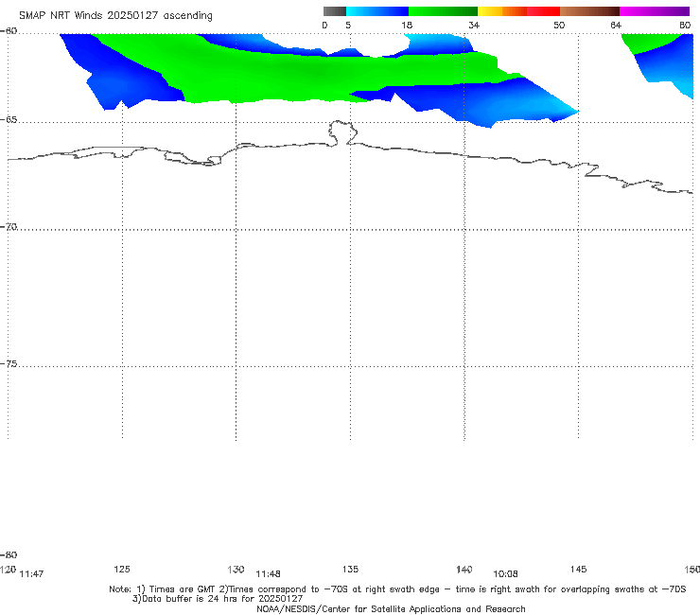Click the longitude label '140'
The width and height of the screenshot is (700, 615).
(x=464, y=569)
